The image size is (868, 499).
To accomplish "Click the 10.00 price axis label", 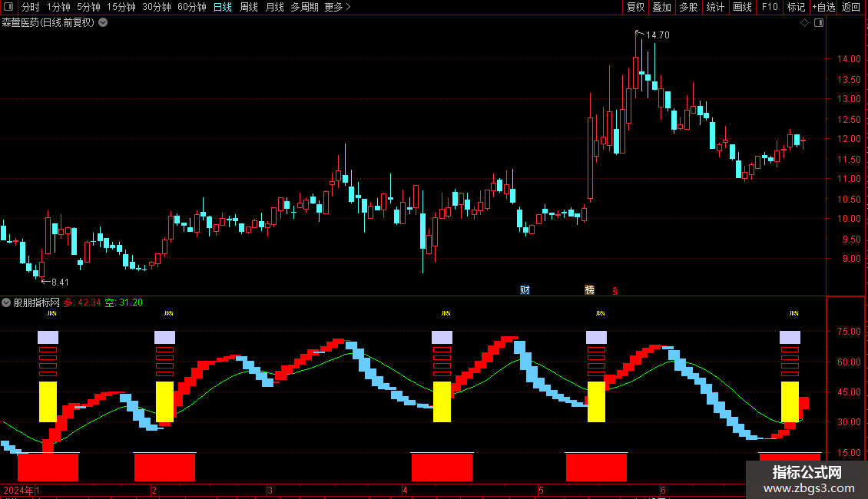I will tap(849, 219).
